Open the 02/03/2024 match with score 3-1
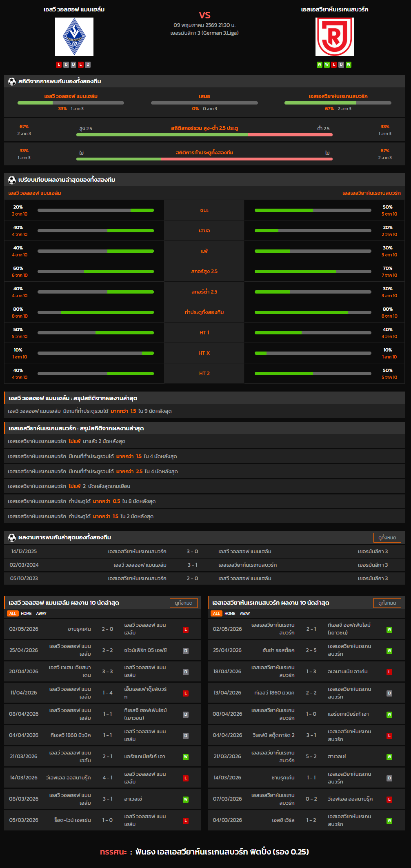The width and height of the screenshot is (411, 868). click(204, 565)
